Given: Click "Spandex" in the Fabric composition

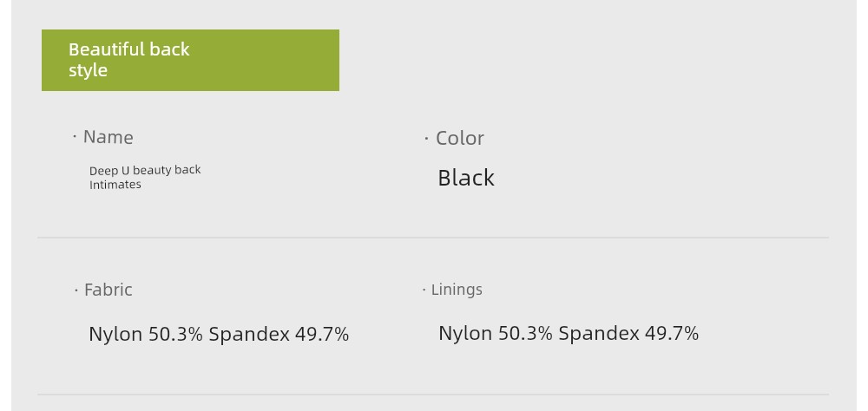Looking at the screenshot, I should (249, 335).
